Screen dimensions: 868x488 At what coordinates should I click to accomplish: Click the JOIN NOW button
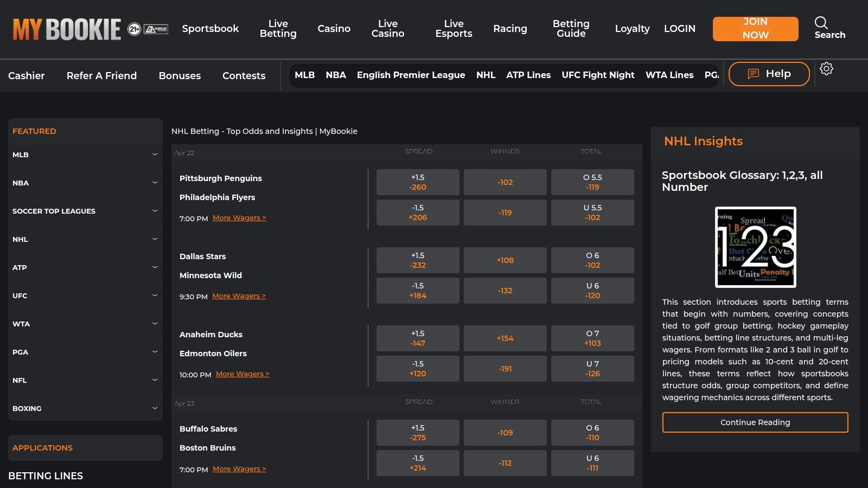click(x=755, y=28)
